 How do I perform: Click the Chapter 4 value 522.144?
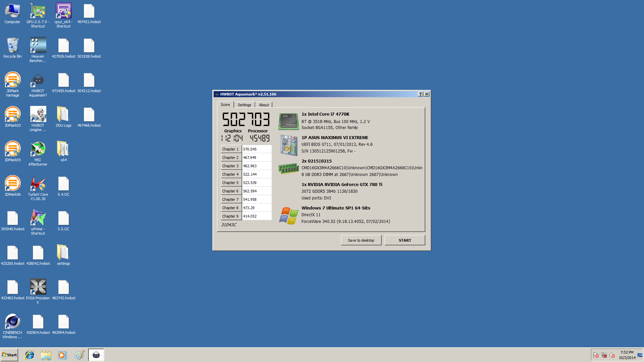257,174
